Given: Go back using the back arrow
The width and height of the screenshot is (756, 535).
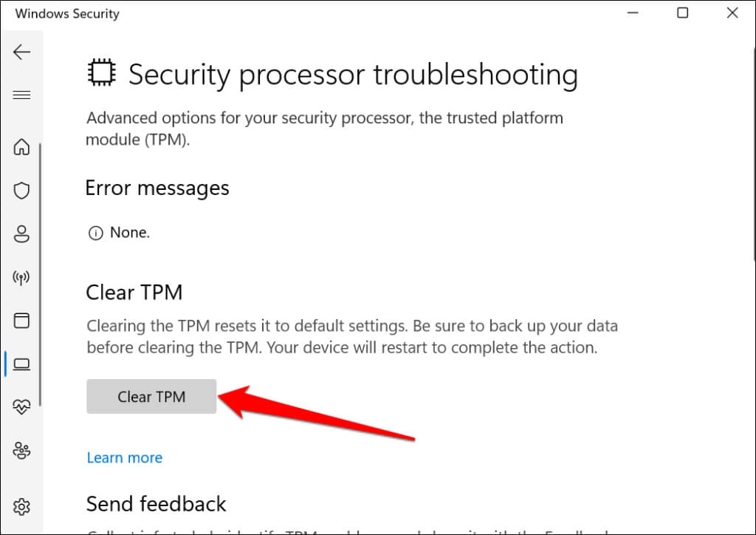Looking at the screenshot, I should pos(21,52).
